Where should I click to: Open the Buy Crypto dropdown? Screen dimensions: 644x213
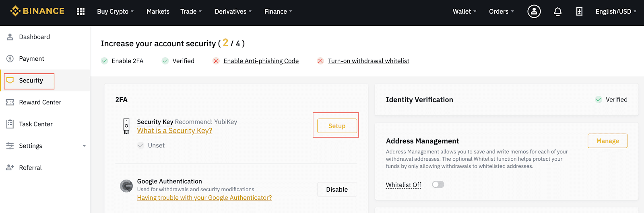(115, 11)
